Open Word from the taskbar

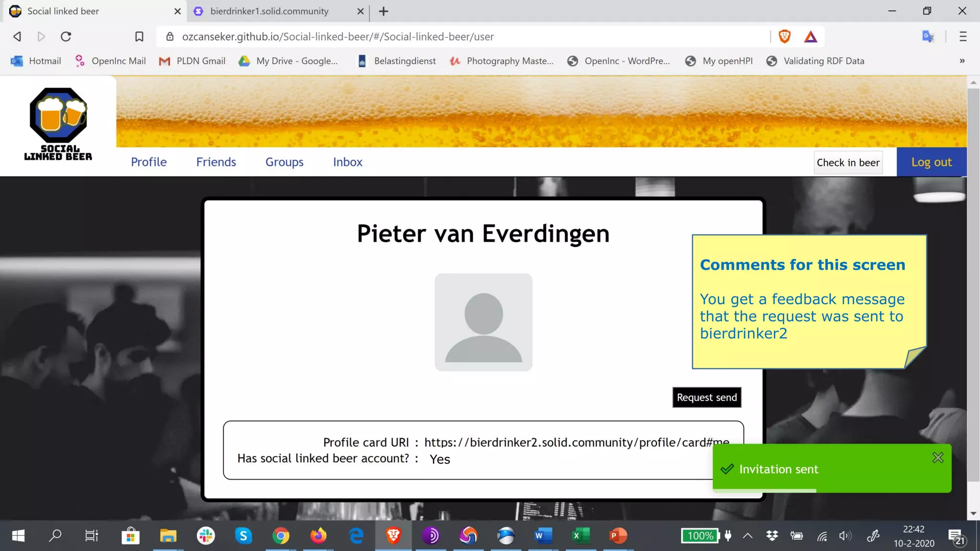tap(543, 536)
